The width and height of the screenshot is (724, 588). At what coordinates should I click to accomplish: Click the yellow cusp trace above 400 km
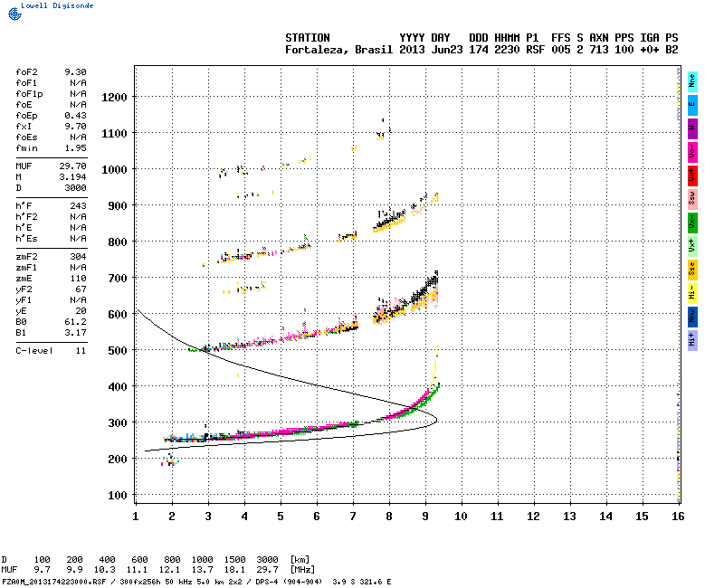click(434, 367)
